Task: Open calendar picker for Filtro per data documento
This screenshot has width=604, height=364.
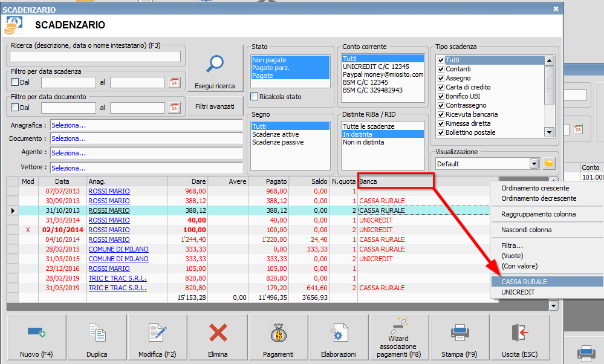Action: (174, 108)
